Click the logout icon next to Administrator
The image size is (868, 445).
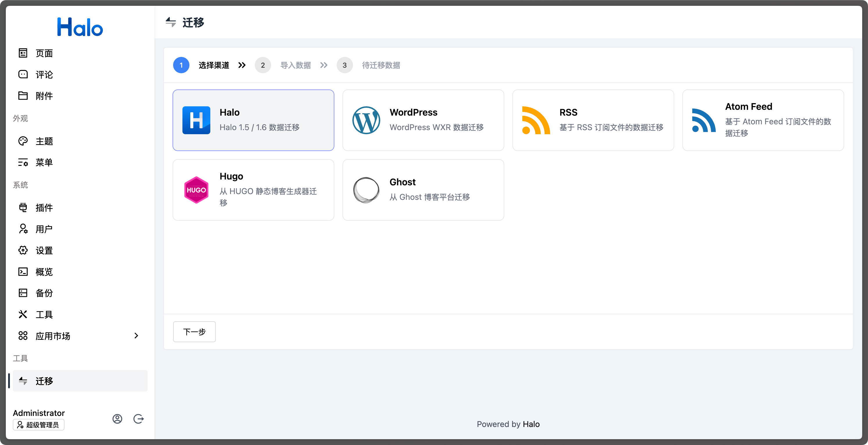[139, 419]
